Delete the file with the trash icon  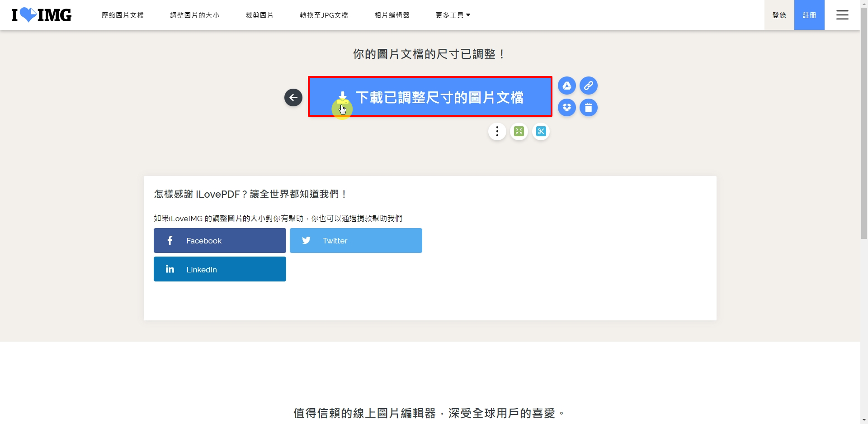[x=588, y=108]
